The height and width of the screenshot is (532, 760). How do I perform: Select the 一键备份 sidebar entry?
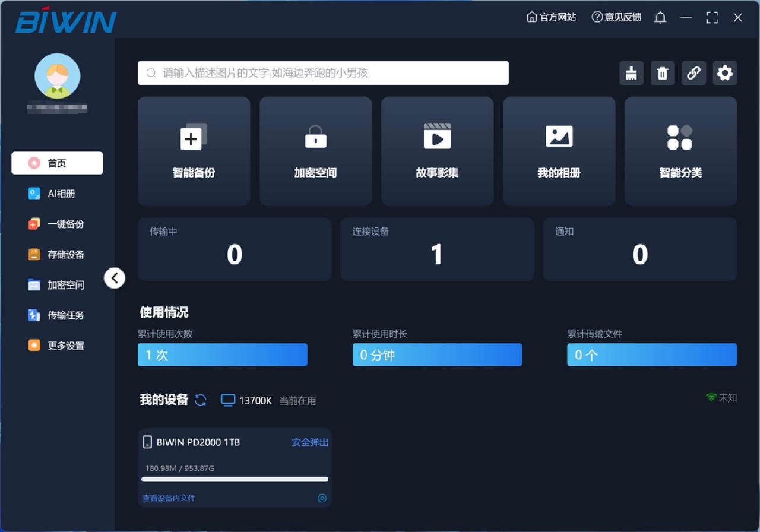tap(57, 224)
